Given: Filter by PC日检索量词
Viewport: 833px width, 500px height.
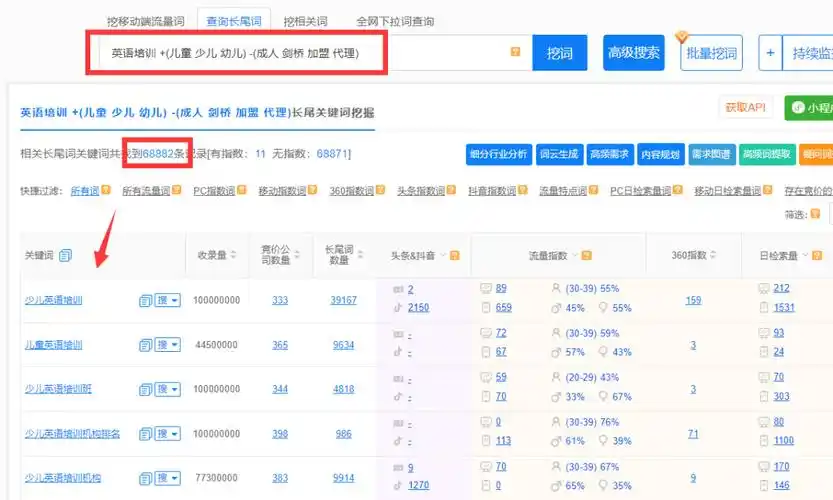Looking at the screenshot, I should (x=641, y=191).
